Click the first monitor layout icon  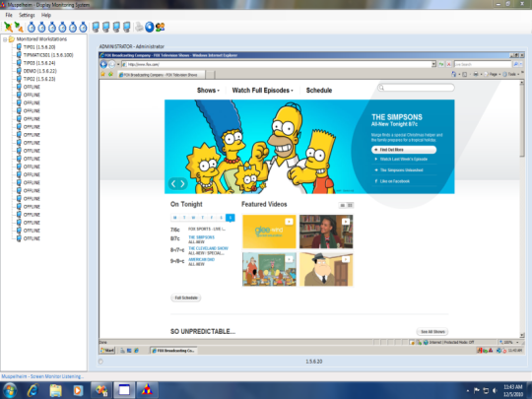click(x=96, y=27)
